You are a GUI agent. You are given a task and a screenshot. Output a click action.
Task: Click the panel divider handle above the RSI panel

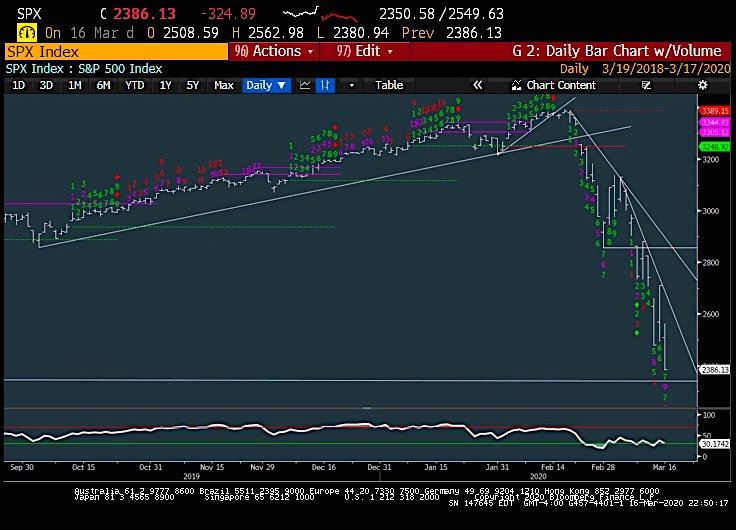(367, 408)
